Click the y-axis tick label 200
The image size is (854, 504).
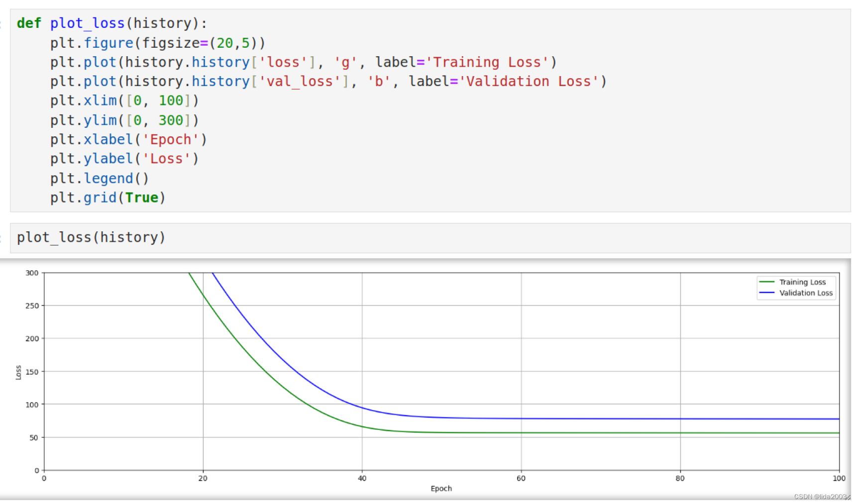click(32, 338)
